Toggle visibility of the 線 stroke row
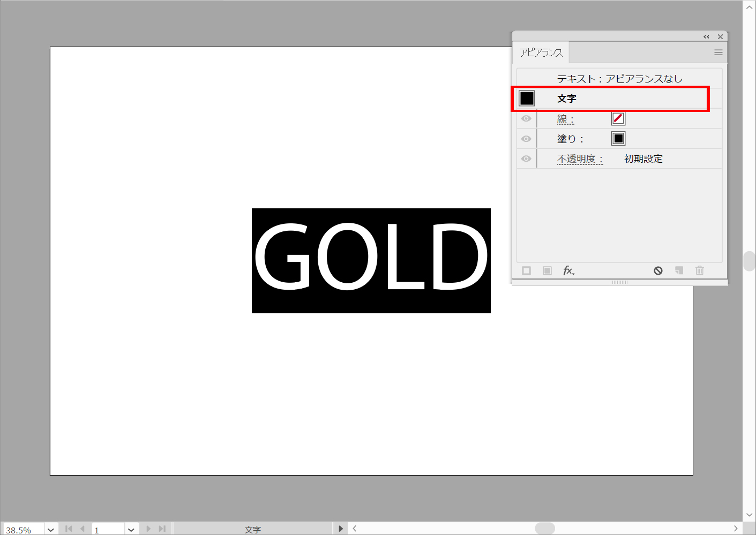This screenshot has width=756, height=535. pyautogui.click(x=526, y=119)
